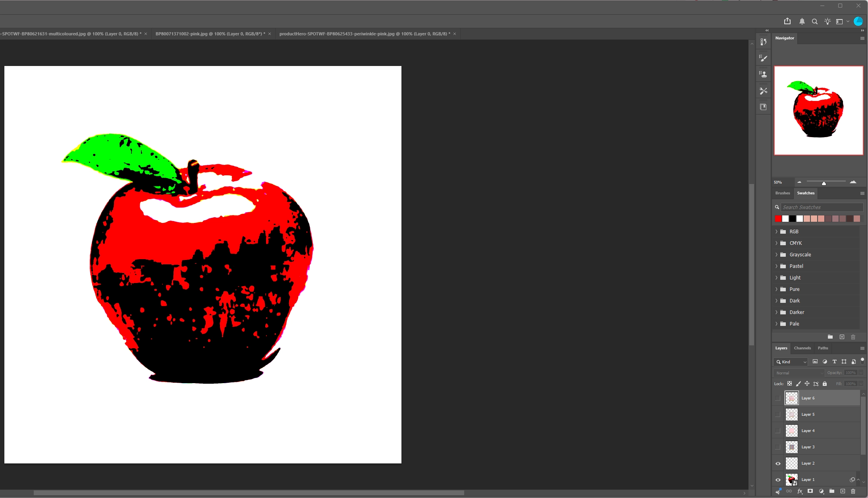Switch to the multicoloured.jpg document tab
868x498 pixels.
click(x=70, y=34)
